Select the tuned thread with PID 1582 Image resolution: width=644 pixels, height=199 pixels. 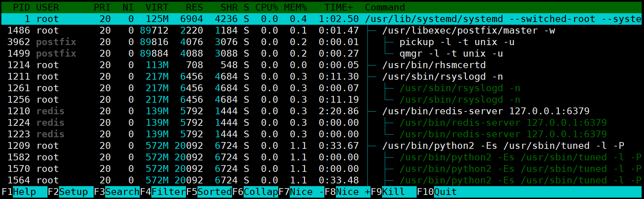pos(321,157)
